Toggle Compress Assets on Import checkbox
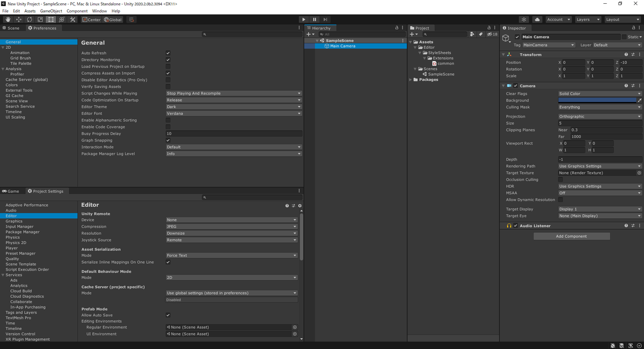 [x=168, y=73]
